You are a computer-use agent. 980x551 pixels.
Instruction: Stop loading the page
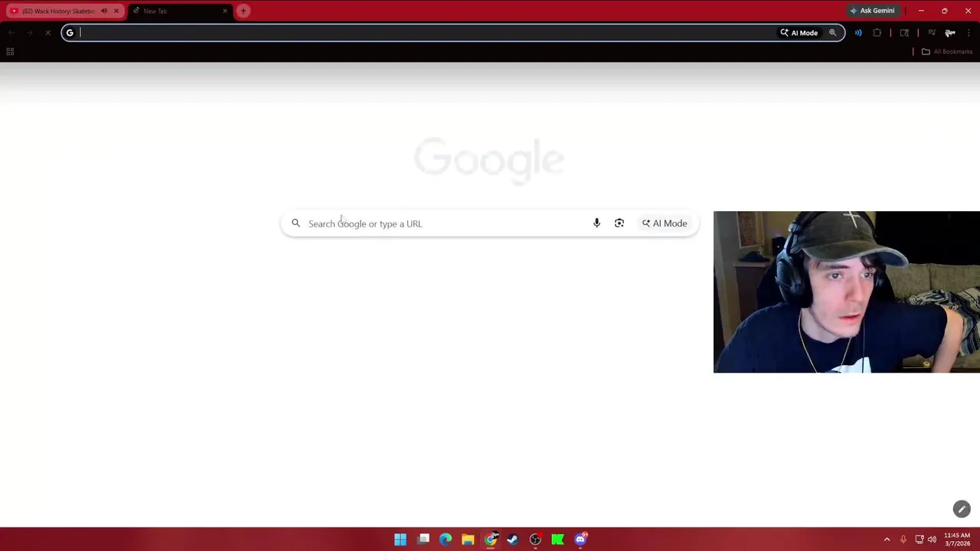tap(47, 33)
